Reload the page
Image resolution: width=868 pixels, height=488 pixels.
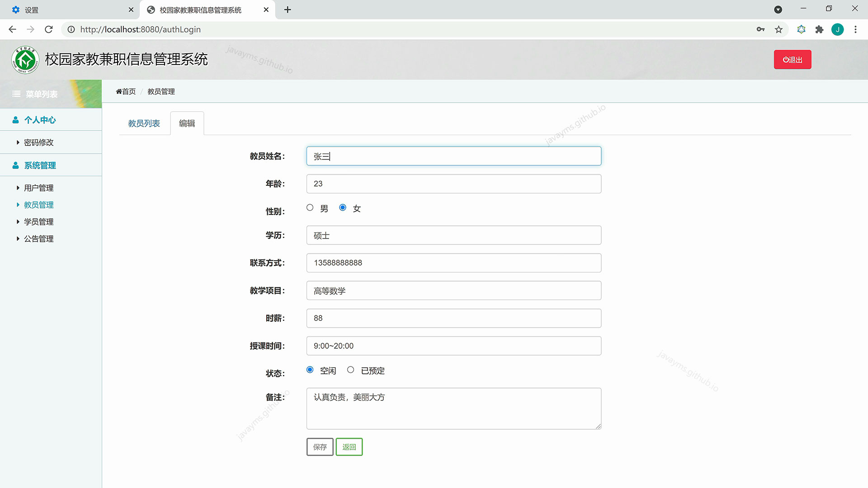(x=49, y=29)
